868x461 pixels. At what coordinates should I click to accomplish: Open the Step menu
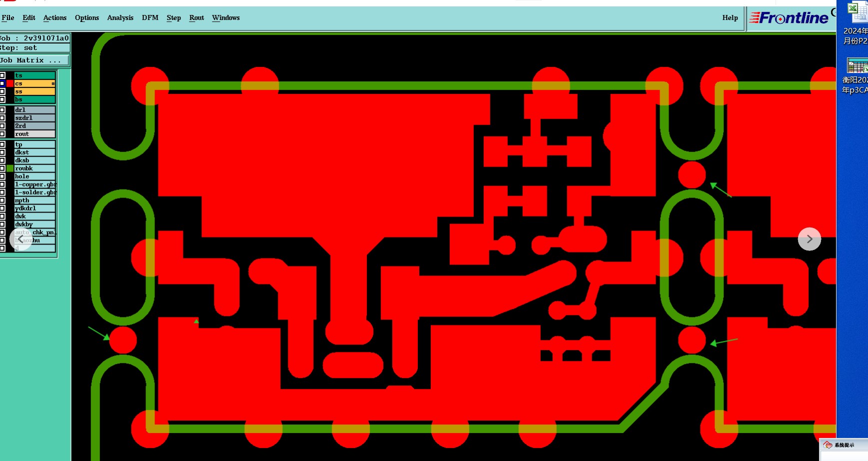pos(174,17)
